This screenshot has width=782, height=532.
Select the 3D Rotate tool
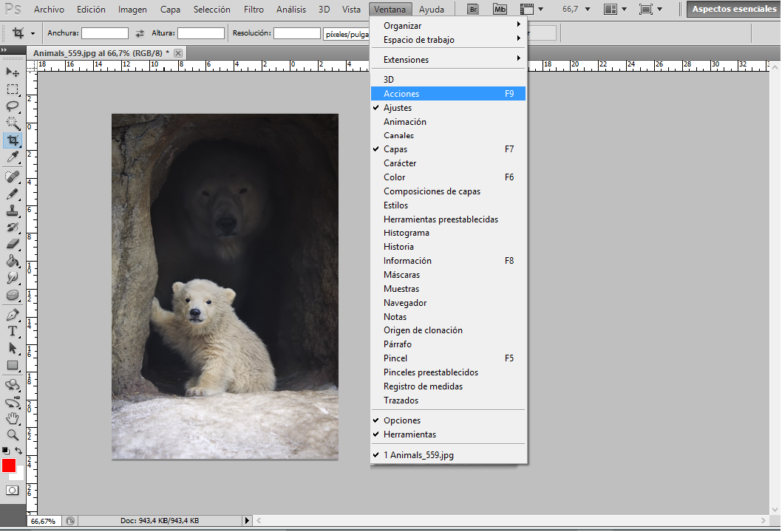pyautogui.click(x=13, y=385)
